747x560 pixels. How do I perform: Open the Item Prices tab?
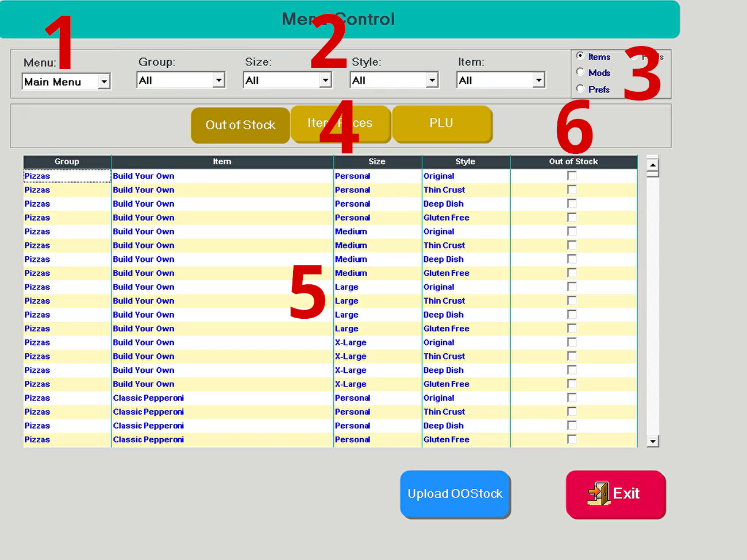click(x=341, y=123)
